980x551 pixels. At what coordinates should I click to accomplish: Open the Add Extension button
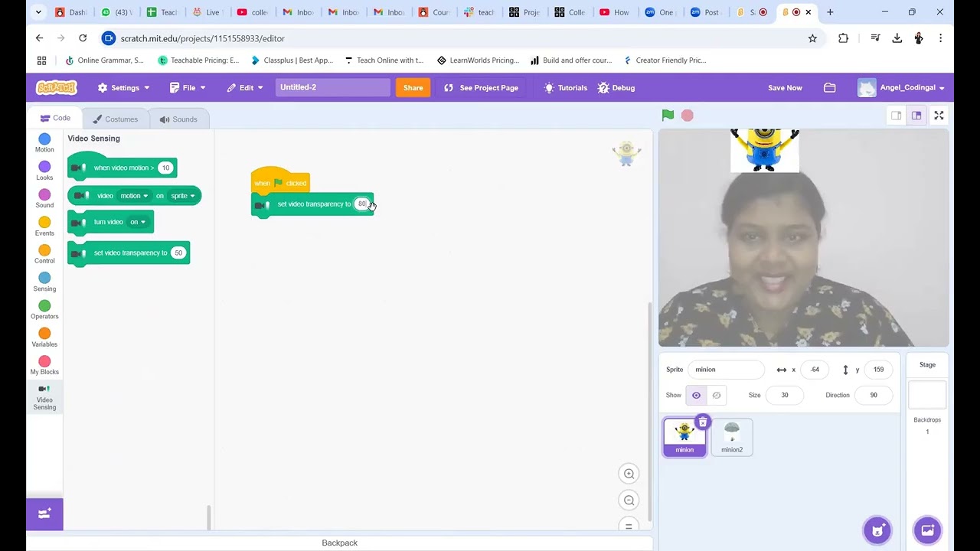pyautogui.click(x=44, y=514)
